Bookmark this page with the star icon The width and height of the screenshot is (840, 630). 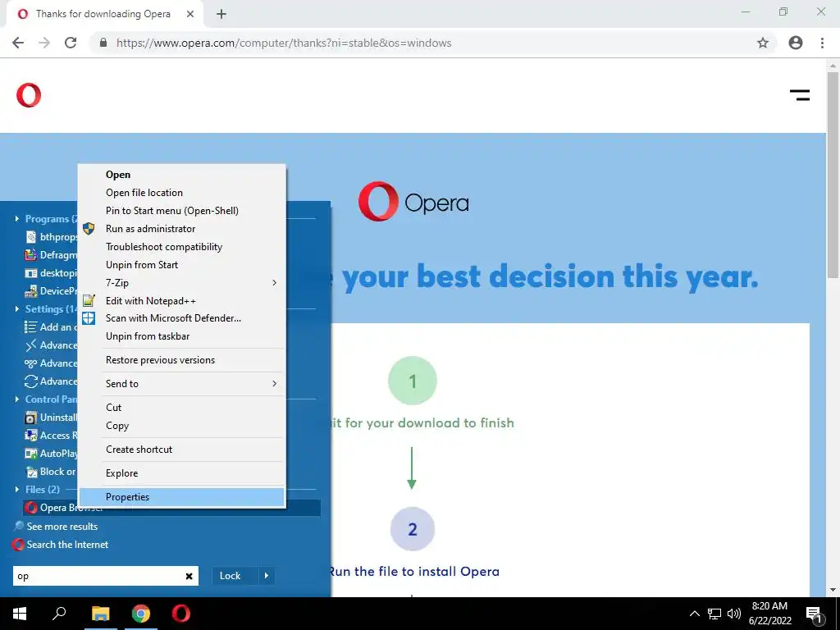[x=762, y=43]
